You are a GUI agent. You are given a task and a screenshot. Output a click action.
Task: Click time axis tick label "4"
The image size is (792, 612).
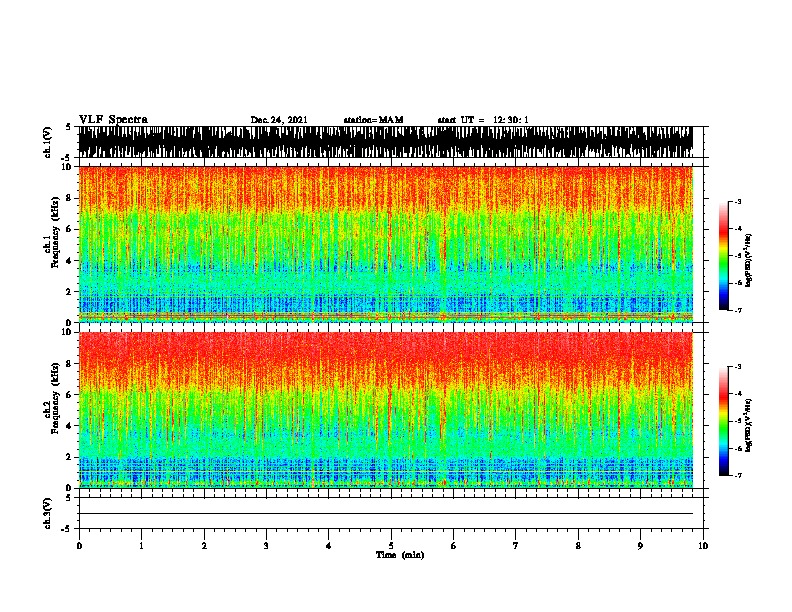329,546
